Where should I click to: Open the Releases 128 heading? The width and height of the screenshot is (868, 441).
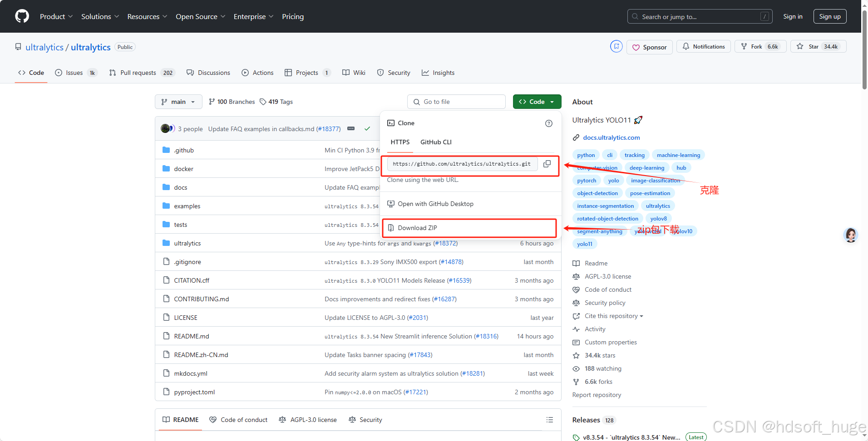pos(594,420)
